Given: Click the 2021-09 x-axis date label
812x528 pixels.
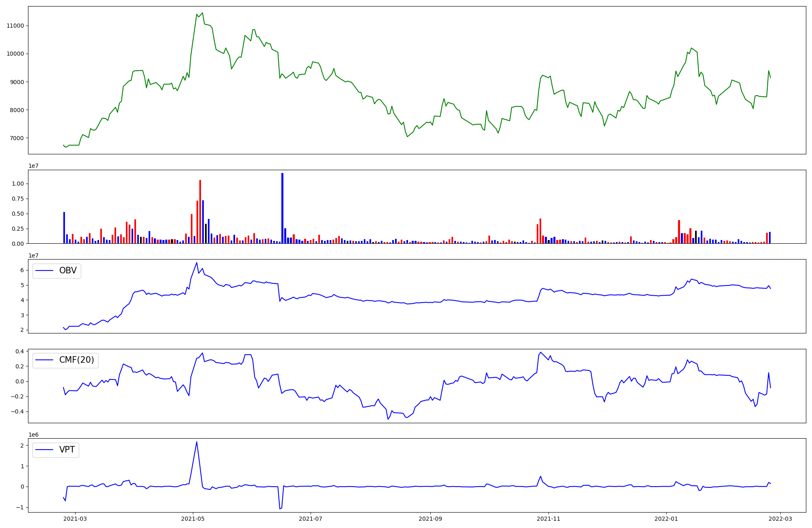Looking at the screenshot, I should [x=430, y=519].
